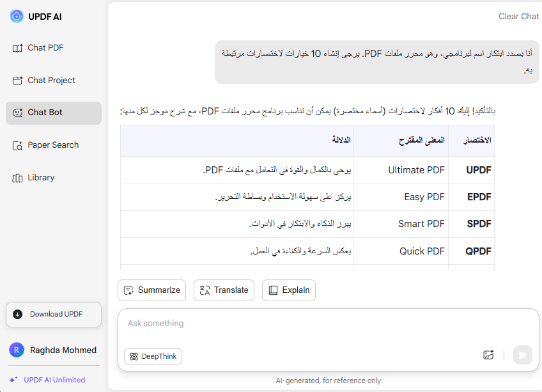Click the Summarize button
Image resolution: width=542 pixels, height=392 pixels.
tap(151, 290)
